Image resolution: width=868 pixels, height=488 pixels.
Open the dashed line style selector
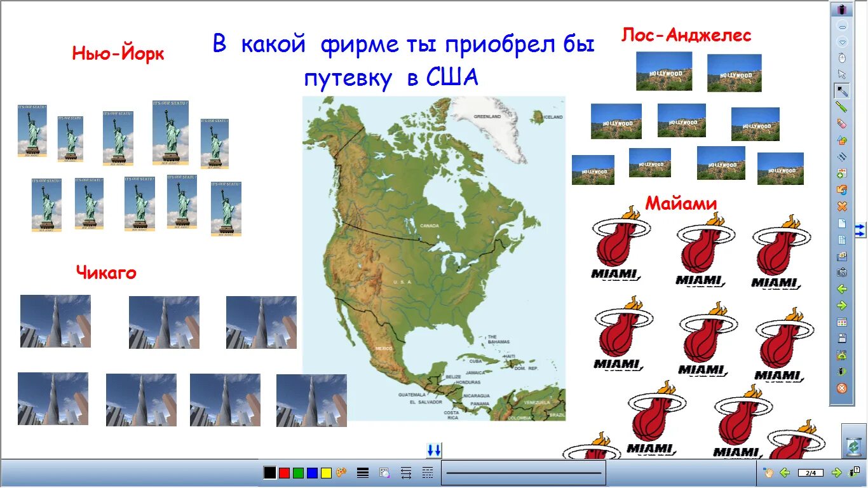(428, 473)
